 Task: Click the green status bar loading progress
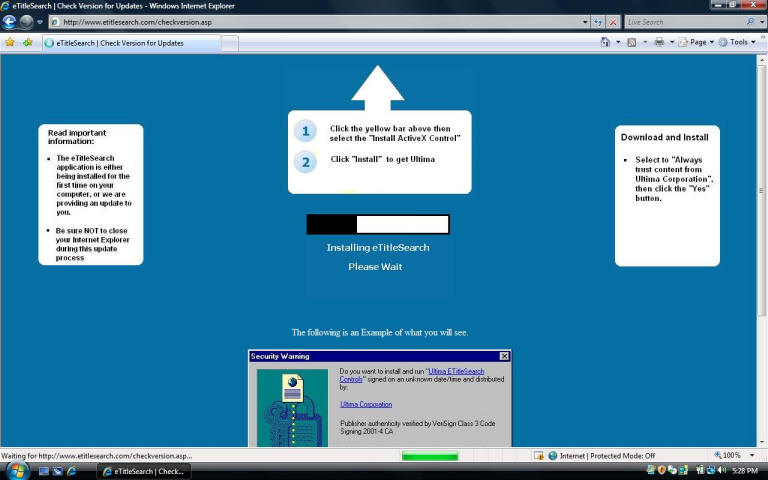430,456
